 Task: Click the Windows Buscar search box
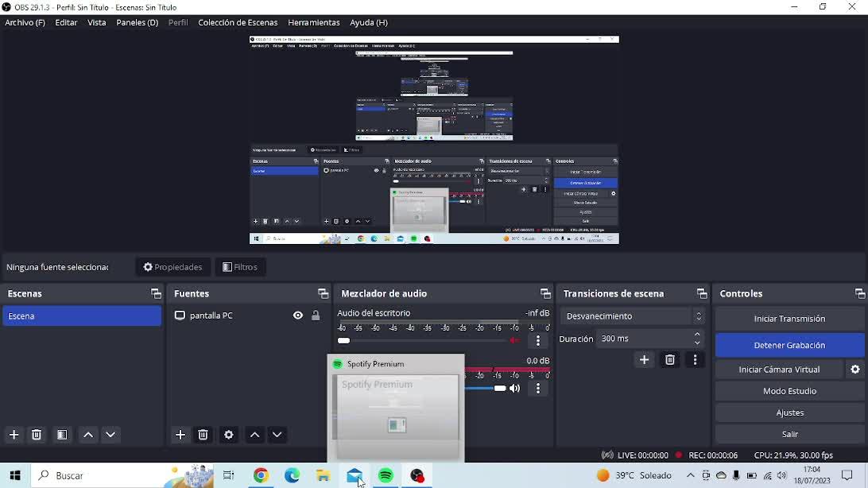point(122,476)
